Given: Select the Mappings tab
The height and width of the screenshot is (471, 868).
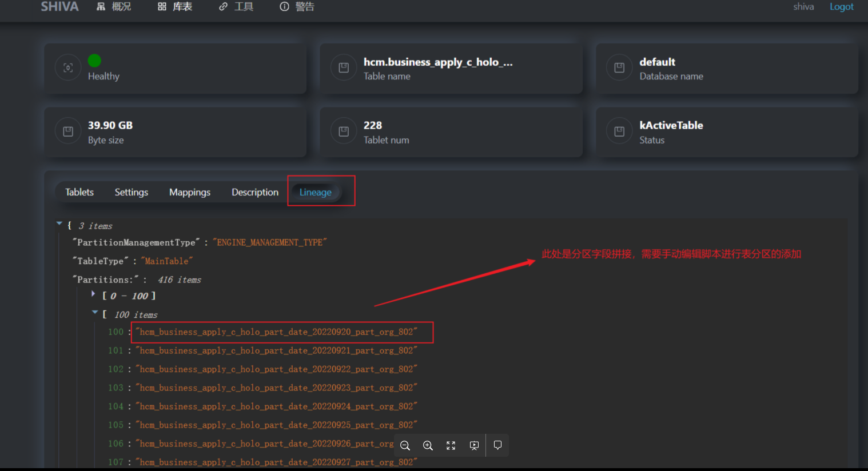Looking at the screenshot, I should 189,192.
